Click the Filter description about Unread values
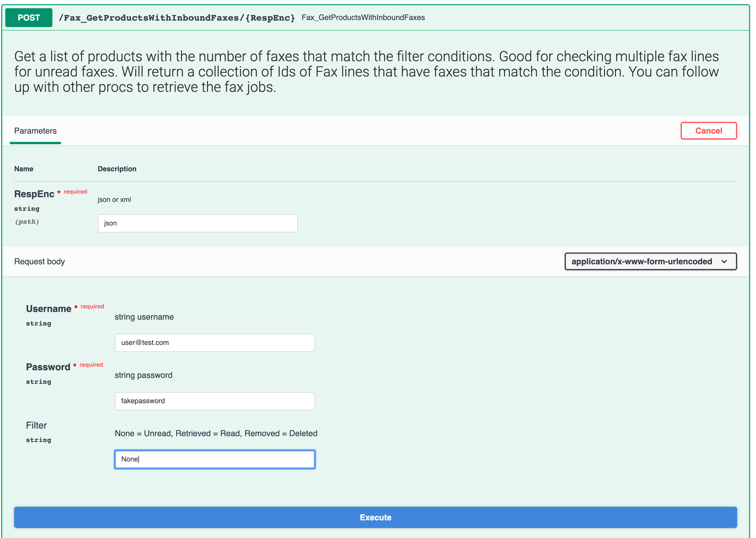756x538 pixels. point(216,433)
